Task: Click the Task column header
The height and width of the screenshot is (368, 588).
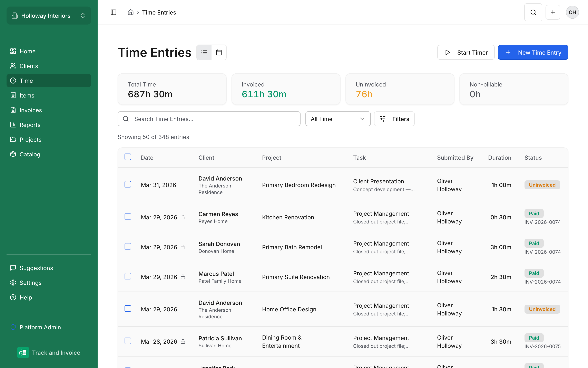Action: [x=359, y=157]
